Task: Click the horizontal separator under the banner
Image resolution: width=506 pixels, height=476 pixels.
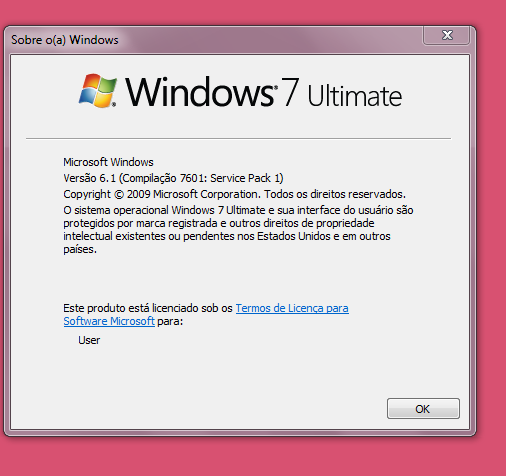Action: [238, 138]
